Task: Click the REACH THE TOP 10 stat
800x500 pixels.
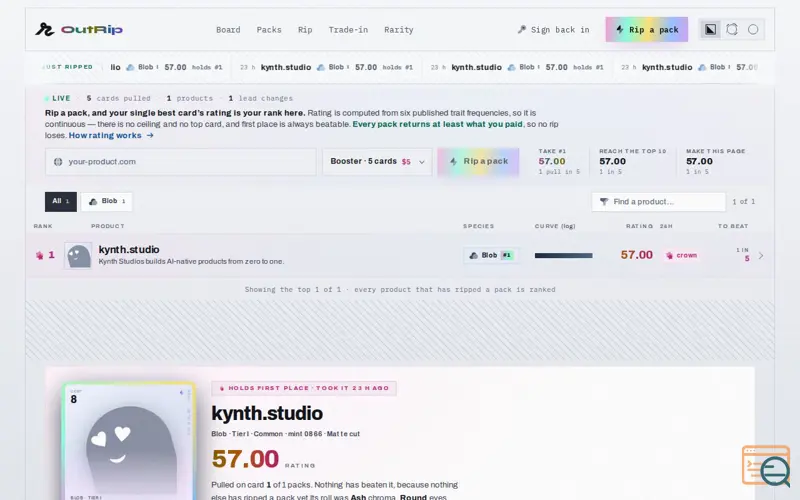Action: tap(633, 161)
